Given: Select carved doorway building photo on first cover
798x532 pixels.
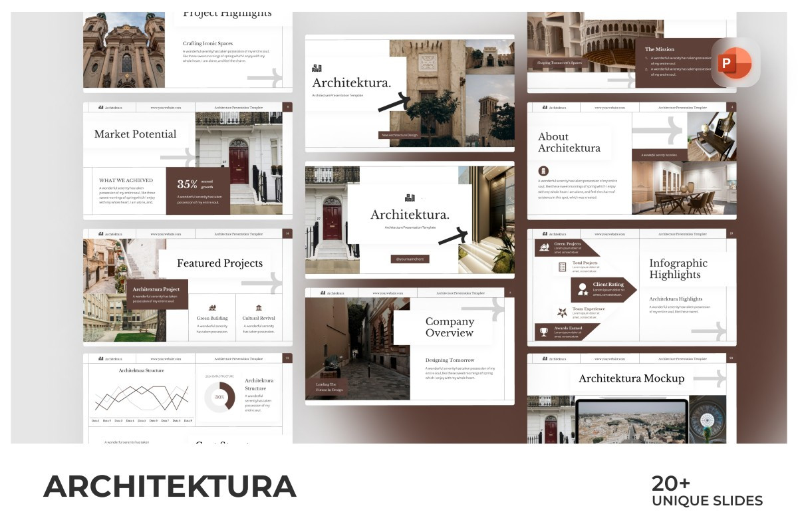Looking at the screenshot, I should (x=427, y=93).
